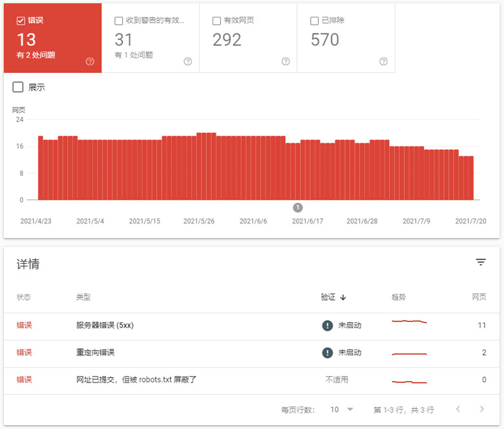The width and height of the screenshot is (504, 429).
Task: Click help icon in the 收到警告的有效 card
Action: (187, 62)
